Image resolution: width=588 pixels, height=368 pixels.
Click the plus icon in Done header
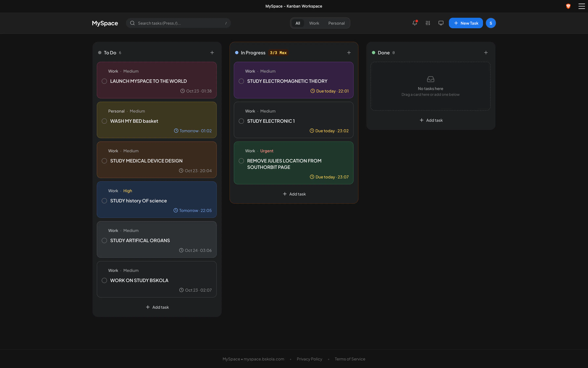[486, 53]
